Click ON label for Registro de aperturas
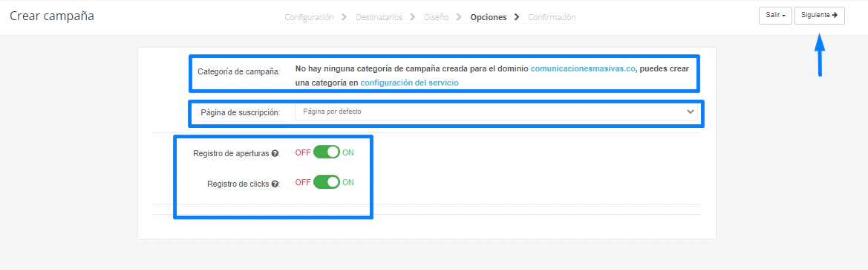This screenshot has height=270, width=868. 348,153
